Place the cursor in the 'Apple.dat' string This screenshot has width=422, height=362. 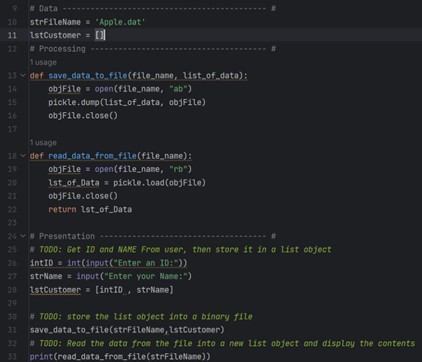pyautogui.click(x=120, y=22)
